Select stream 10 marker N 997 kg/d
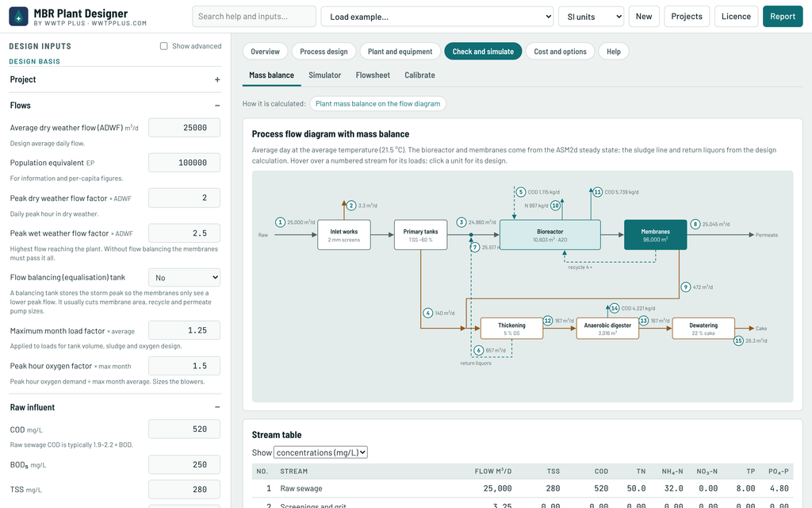 pos(555,206)
